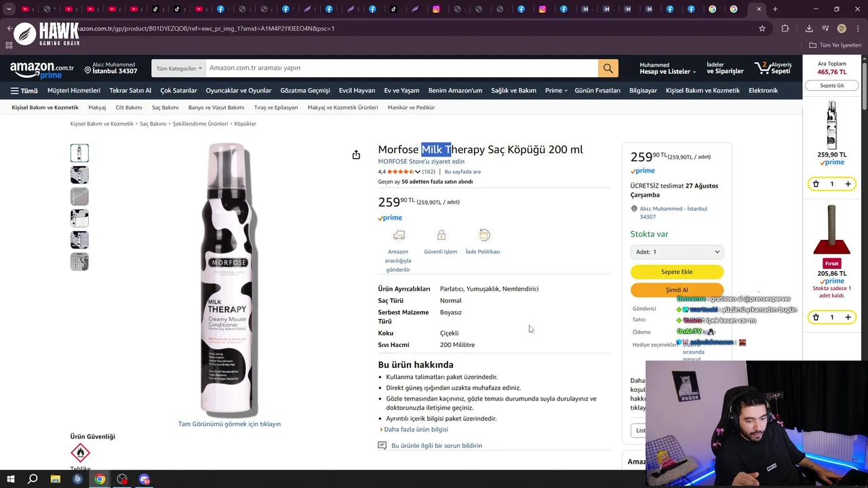Image resolution: width=868 pixels, height=488 pixels.
Task: Click the yellow Sepete Ekle button
Action: pos(677,272)
